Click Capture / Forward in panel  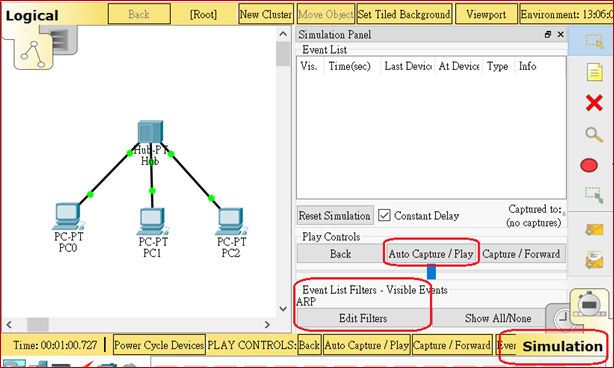pyautogui.click(x=522, y=254)
